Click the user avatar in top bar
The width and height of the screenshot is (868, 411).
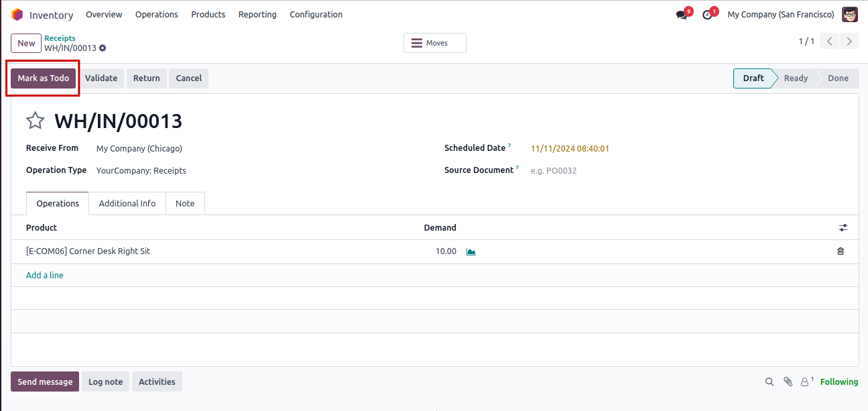click(x=850, y=15)
